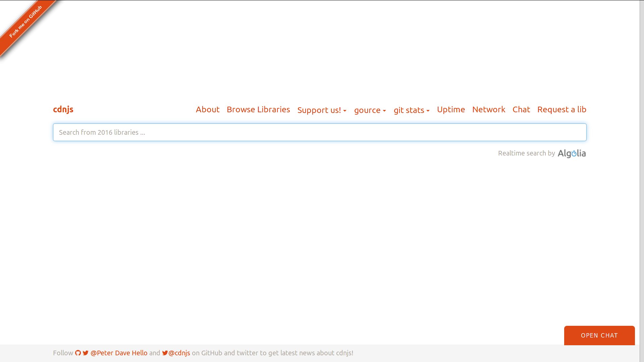The height and width of the screenshot is (362, 644).
Task: Expand the Support us! dropdown
Action: (x=322, y=110)
